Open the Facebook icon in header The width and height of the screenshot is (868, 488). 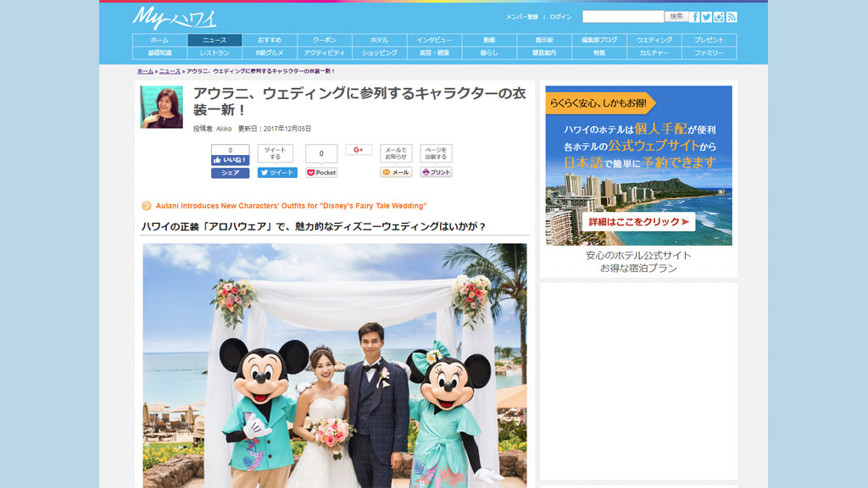pos(695,17)
